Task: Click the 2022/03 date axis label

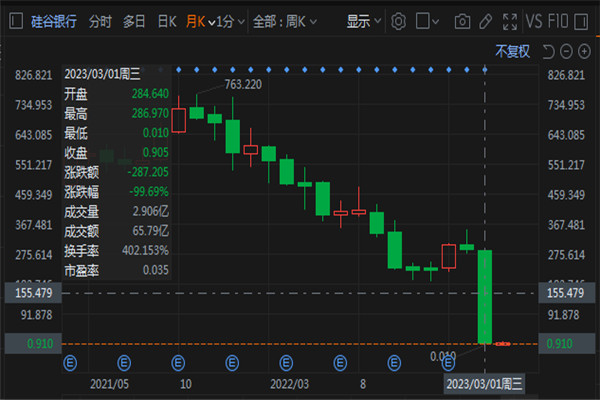Action: 290,384
